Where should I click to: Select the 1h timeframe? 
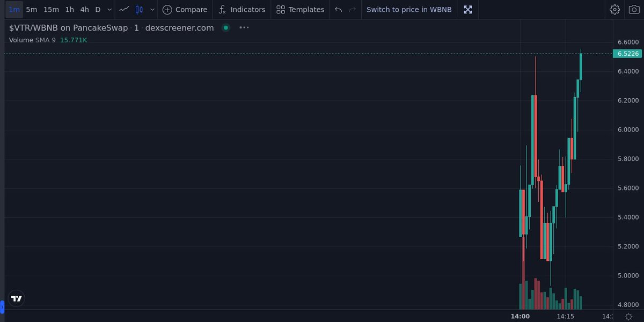point(70,9)
